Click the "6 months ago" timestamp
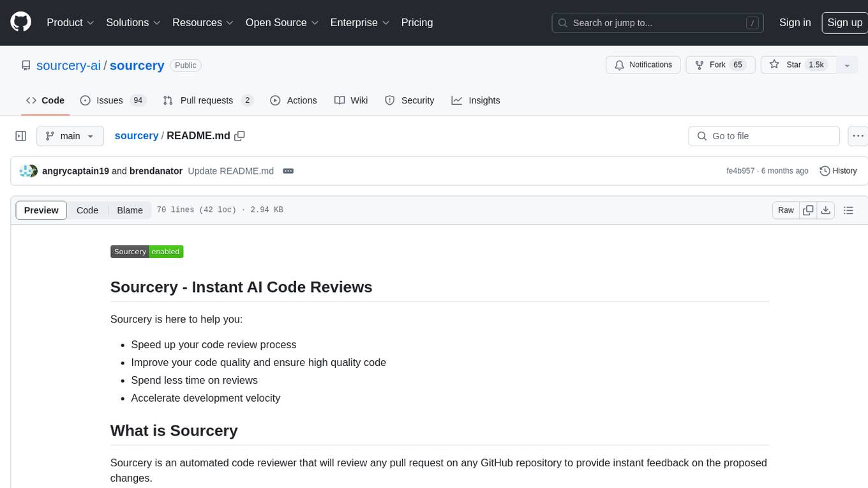This screenshot has width=868, height=488. coord(785,171)
